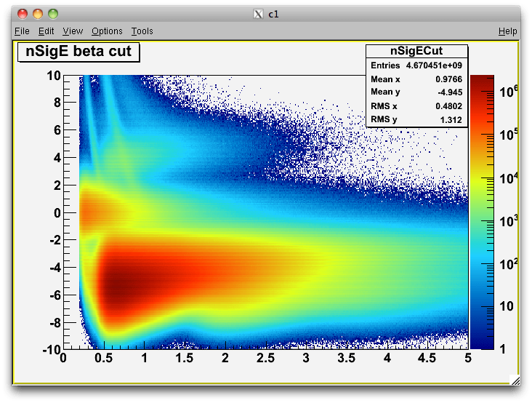Click the RMS x value 0.4802
Screen dimensions: 532x403
coord(448,106)
